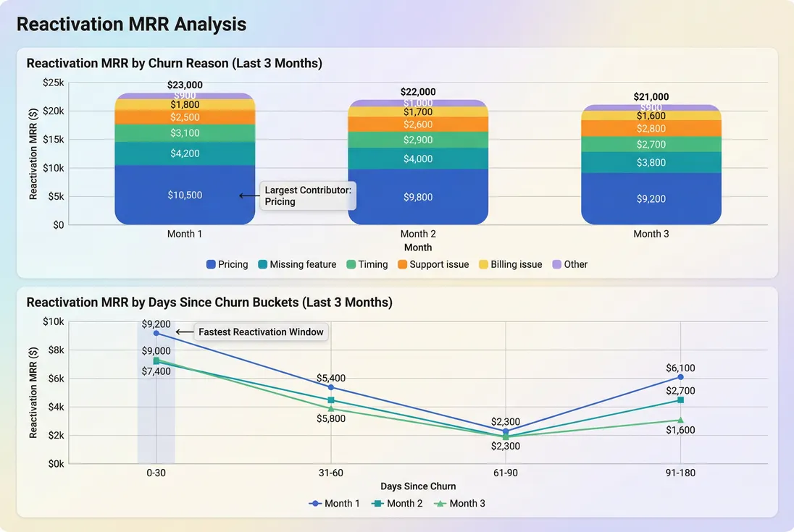This screenshot has width=794, height=532.
Task: Select the Support issue legend marker
Action: [402, 264]
